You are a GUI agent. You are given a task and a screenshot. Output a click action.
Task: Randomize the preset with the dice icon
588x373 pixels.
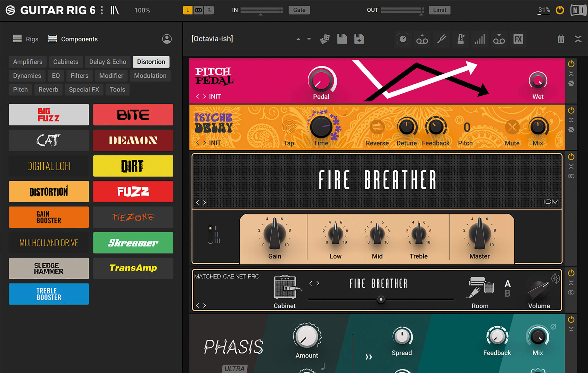(325, 39)
